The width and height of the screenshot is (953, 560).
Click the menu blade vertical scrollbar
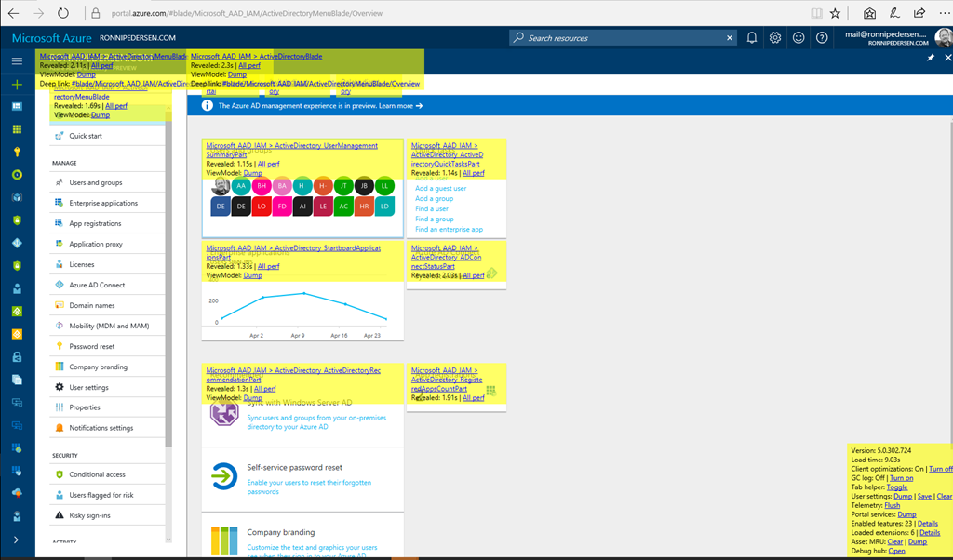(x=168, y=279)
